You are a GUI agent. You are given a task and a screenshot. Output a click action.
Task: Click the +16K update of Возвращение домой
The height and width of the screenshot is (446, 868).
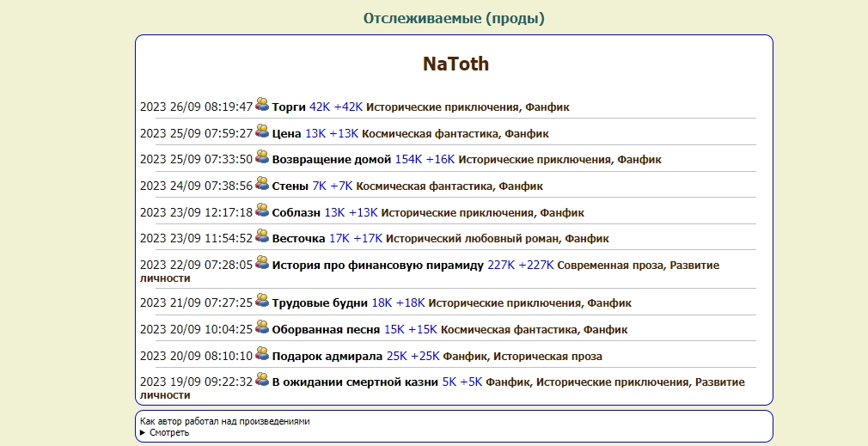pos(440,159)
